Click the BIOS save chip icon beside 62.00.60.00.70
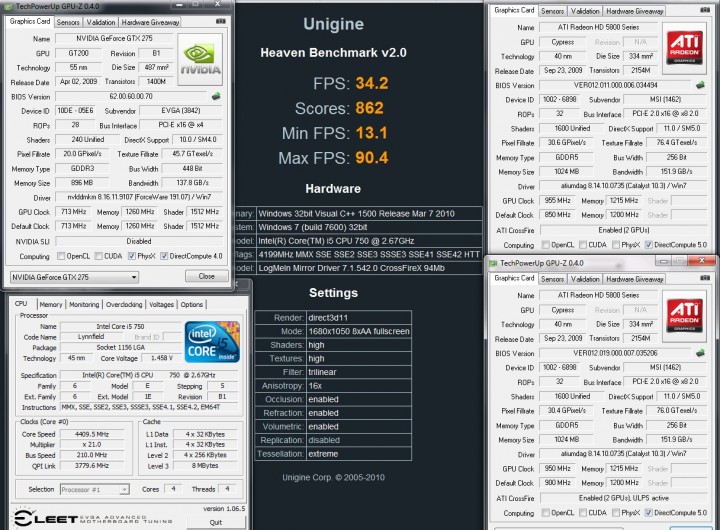 pos(216,96)
